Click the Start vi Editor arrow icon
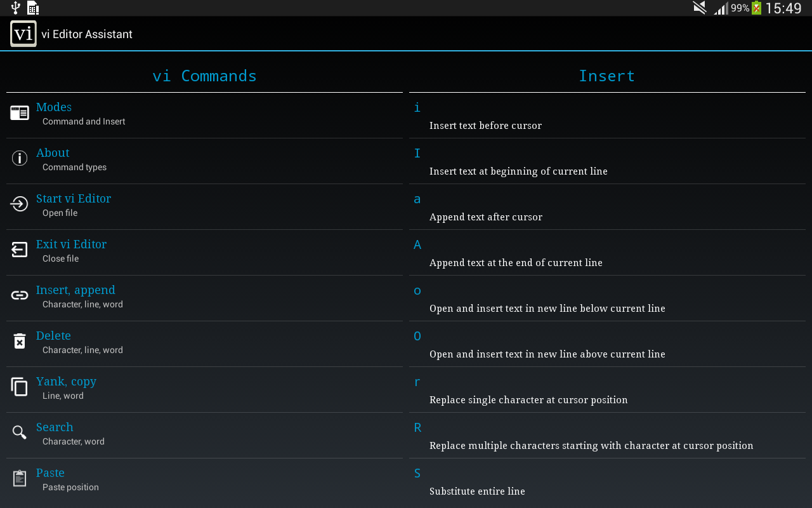Viewport: 812px width, 508px height. 20,204
